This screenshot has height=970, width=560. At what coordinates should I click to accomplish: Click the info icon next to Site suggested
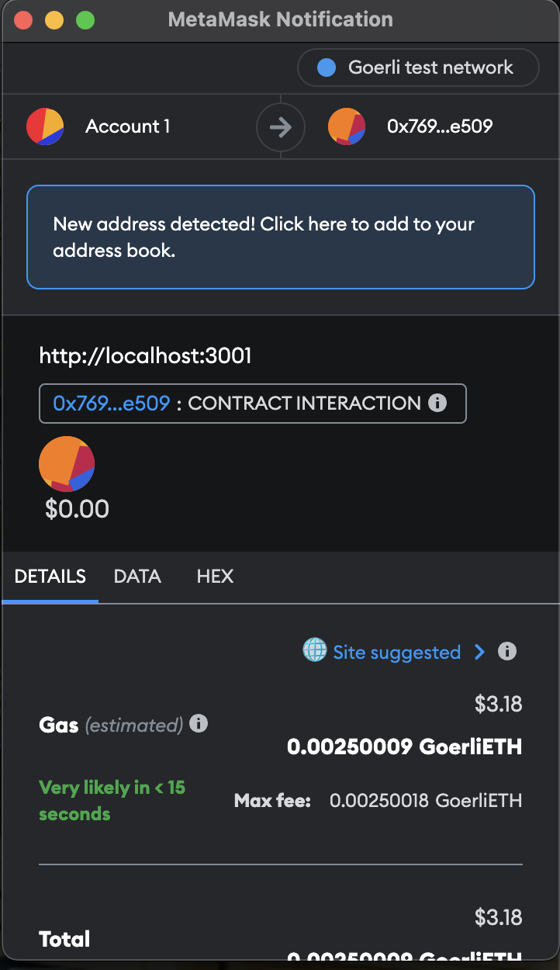(507, 651)
